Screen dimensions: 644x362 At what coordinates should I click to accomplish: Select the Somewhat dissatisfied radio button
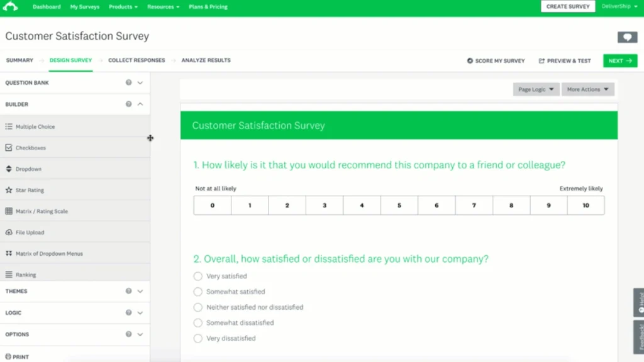coord(198,323)
